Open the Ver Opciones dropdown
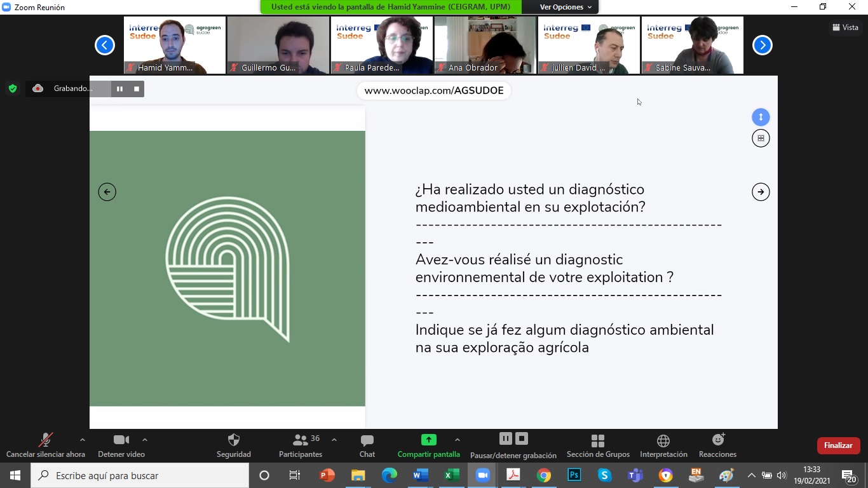The width and height of the screenshot is (868, 488). click(566, 7)
